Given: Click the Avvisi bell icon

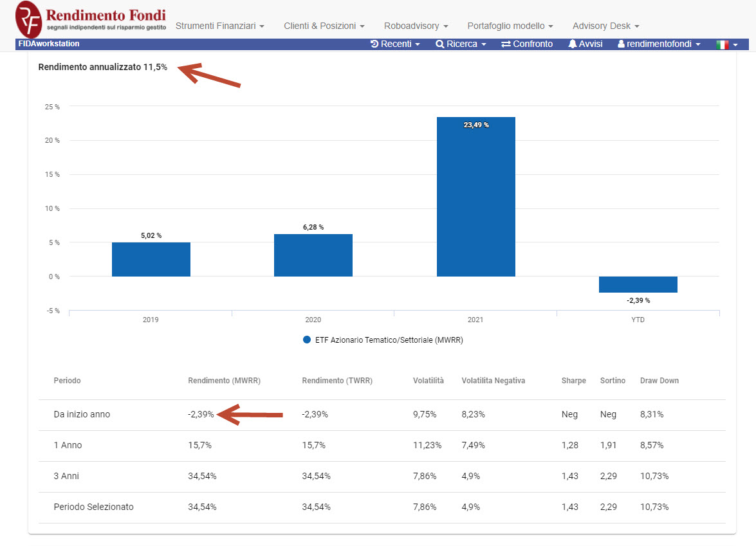Looking at the screenshot, I should click(572, 44).
